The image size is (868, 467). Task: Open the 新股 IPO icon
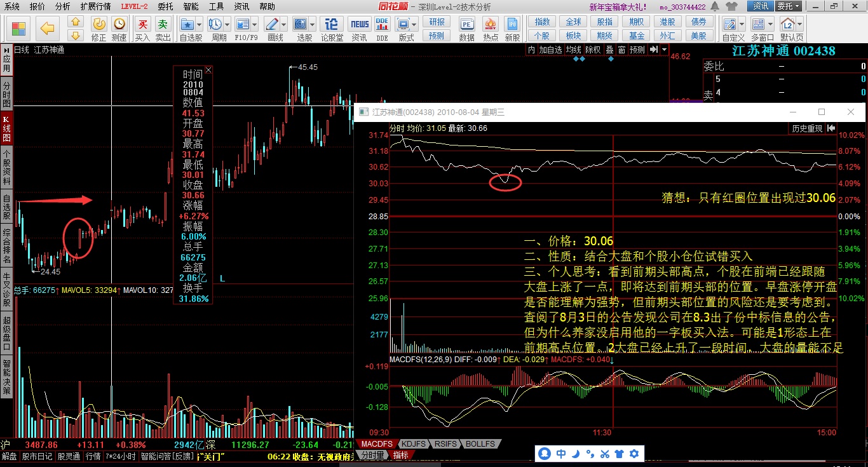[512, 24]
